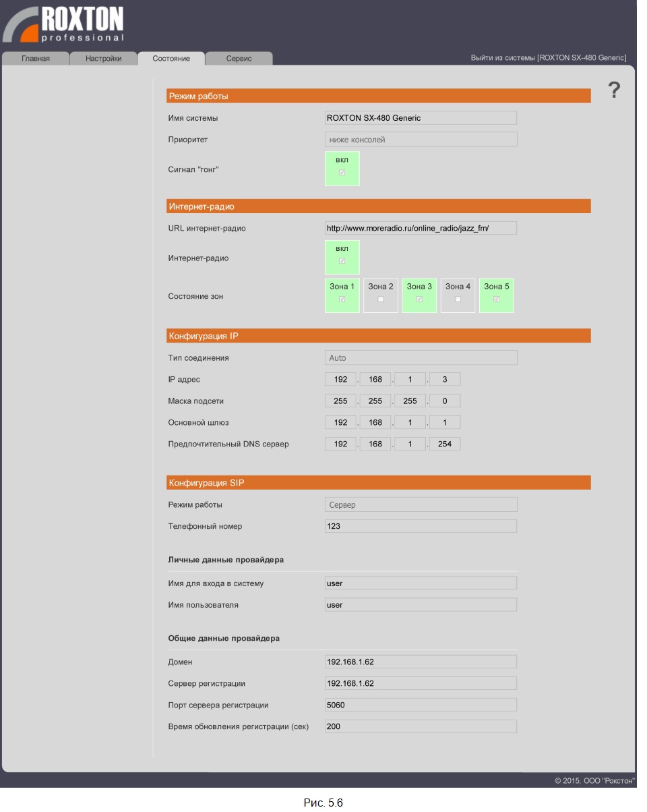Screen dimensions: 647x812
Task: Toggle the Интернет-радио вкл checkbox
Action: pos(342,261)
